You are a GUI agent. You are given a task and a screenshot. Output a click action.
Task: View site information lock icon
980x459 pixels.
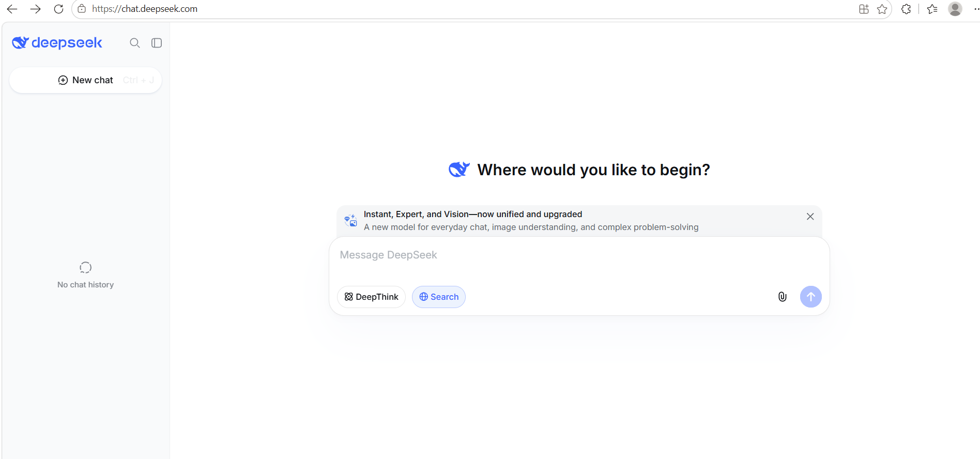pyautogui.click(x=82, y=9)
